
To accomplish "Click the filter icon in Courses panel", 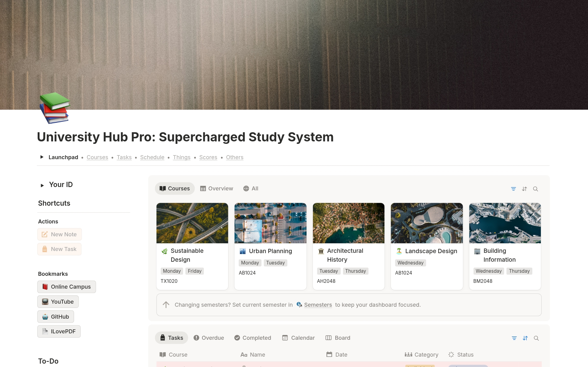I will pos(514,189).
